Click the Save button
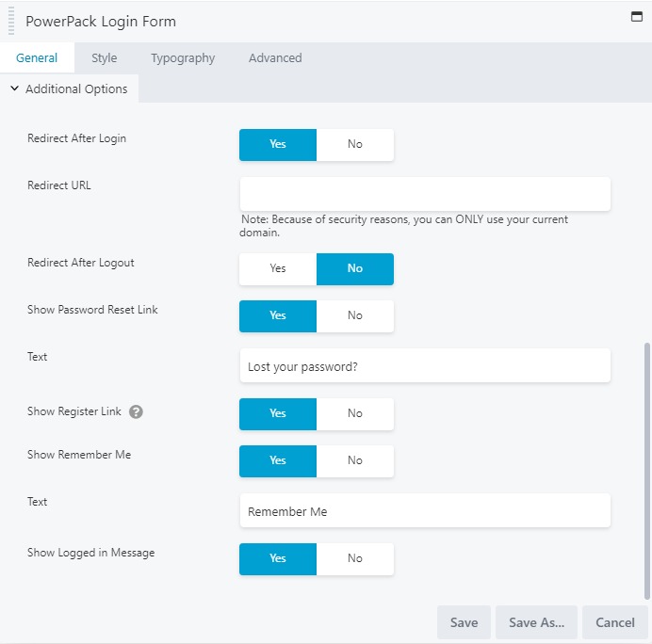 (464, 622)
